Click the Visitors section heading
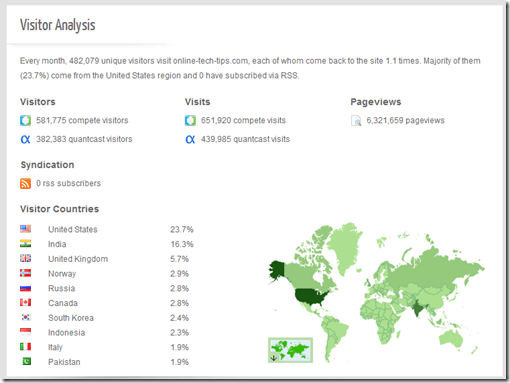 38,102
